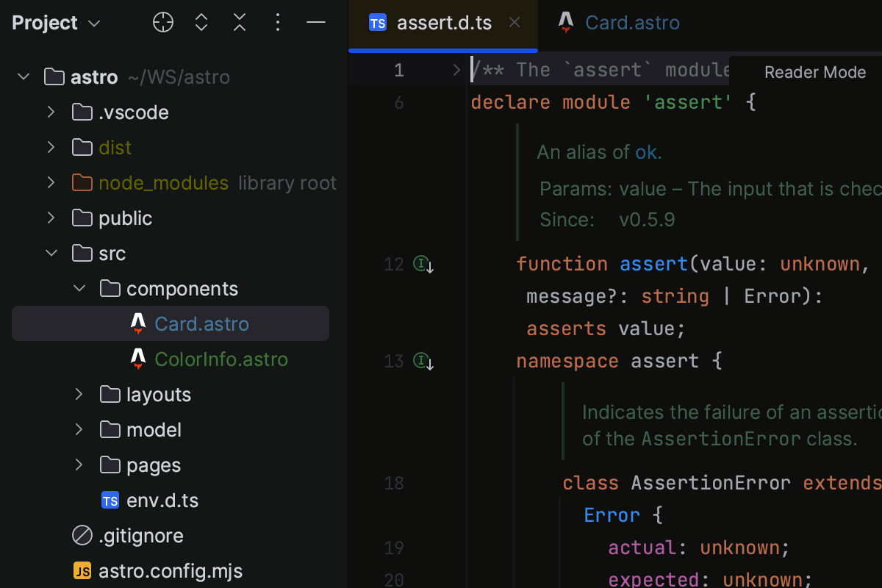The image size is (882, 588).
Task: Hide the Project tool window with the minimize icon
Action: pyautogui.click(x=315, y=23)
